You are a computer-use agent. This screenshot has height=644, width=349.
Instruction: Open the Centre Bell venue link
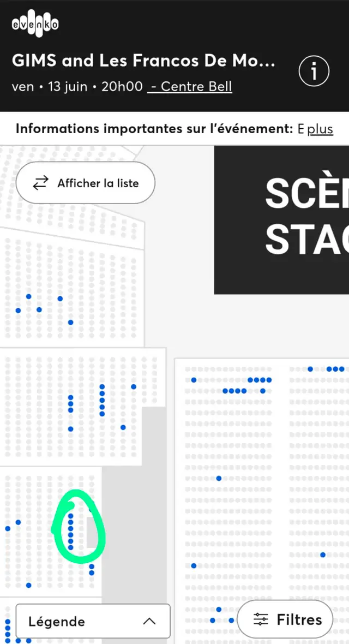[190, 87]
